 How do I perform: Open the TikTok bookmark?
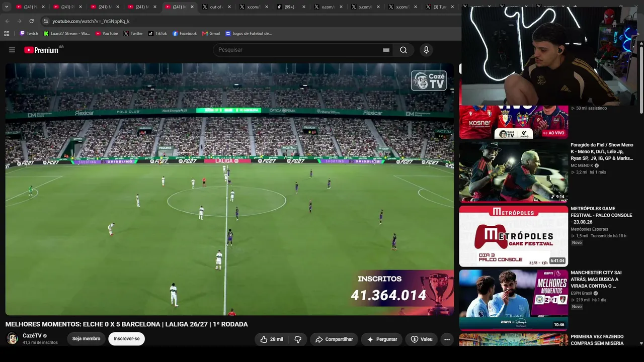pos(157,34)
